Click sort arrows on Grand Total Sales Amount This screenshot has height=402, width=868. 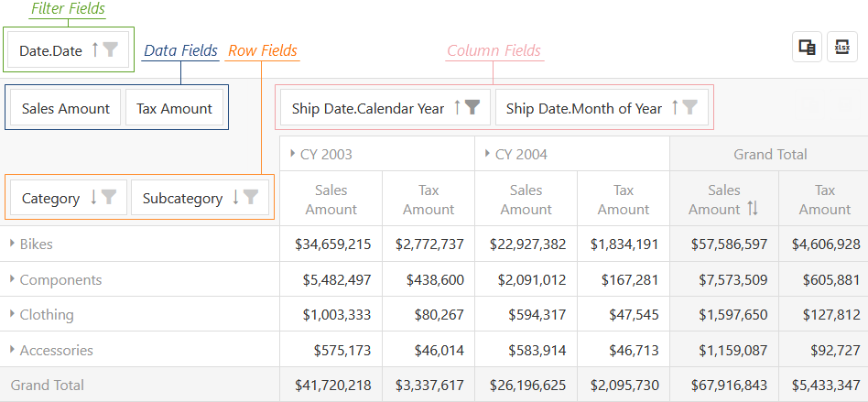(x=753, y=209)
